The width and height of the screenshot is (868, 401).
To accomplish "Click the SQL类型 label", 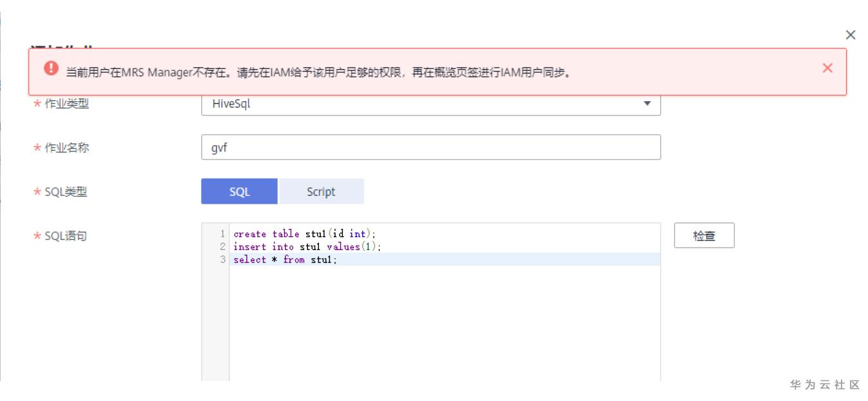I will click(x=66, y=191).
